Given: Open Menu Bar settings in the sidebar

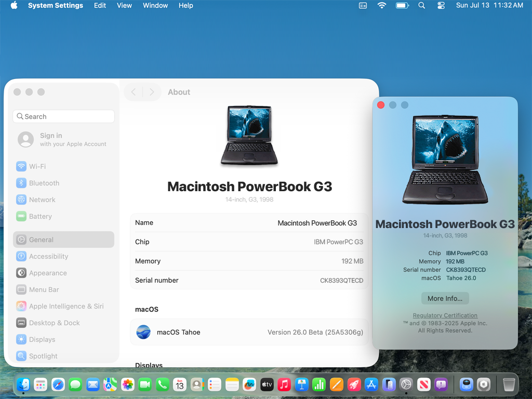Looking at the screenshot, I should tap(64, 289).
